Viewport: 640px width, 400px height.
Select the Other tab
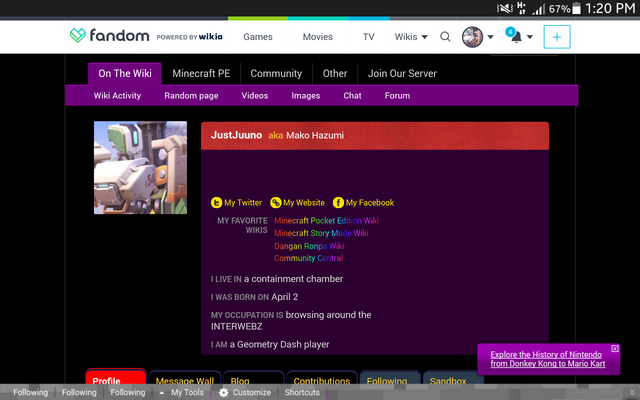[335, 73]
